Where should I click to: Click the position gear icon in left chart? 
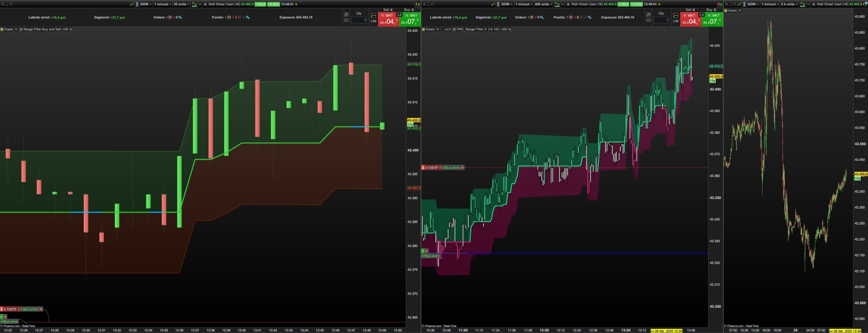(x=248, y=17)
